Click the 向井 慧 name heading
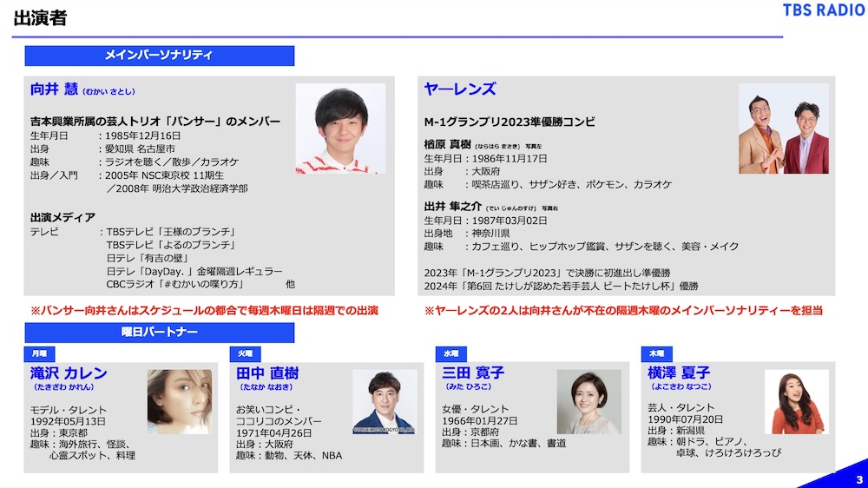This screenshot has width=868, height=488. point(54,89)
